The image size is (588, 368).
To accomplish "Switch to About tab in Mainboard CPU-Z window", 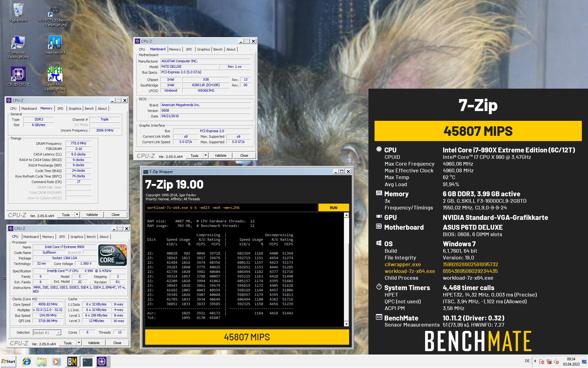I will (231, 49).
